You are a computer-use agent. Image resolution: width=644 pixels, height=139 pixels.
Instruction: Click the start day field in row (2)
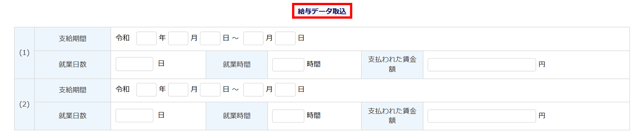click(210, 90)
